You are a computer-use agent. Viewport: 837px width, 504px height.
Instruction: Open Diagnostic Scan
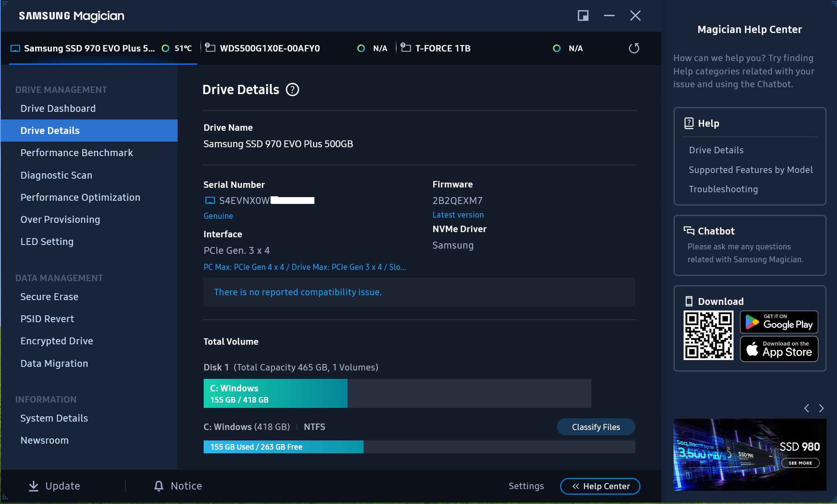[89, 175]
